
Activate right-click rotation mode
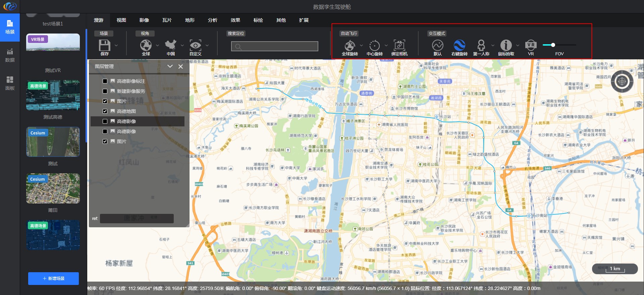(459, 46)
